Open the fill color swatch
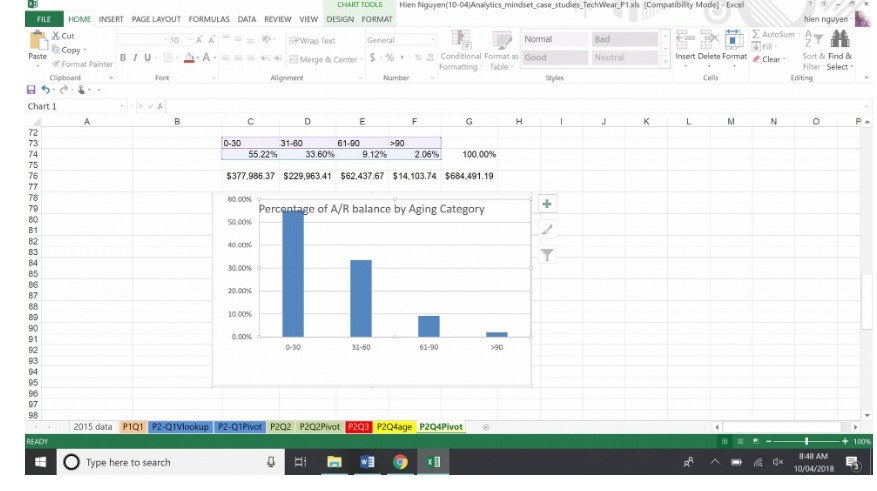Image resolution: width=877 pixels, height=491 pixels. pos(190,58)
